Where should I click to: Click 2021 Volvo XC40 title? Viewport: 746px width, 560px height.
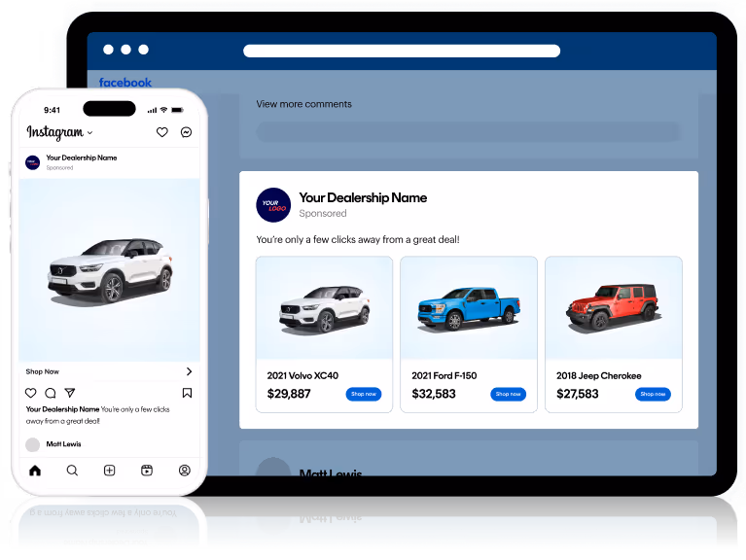[302, 375]
